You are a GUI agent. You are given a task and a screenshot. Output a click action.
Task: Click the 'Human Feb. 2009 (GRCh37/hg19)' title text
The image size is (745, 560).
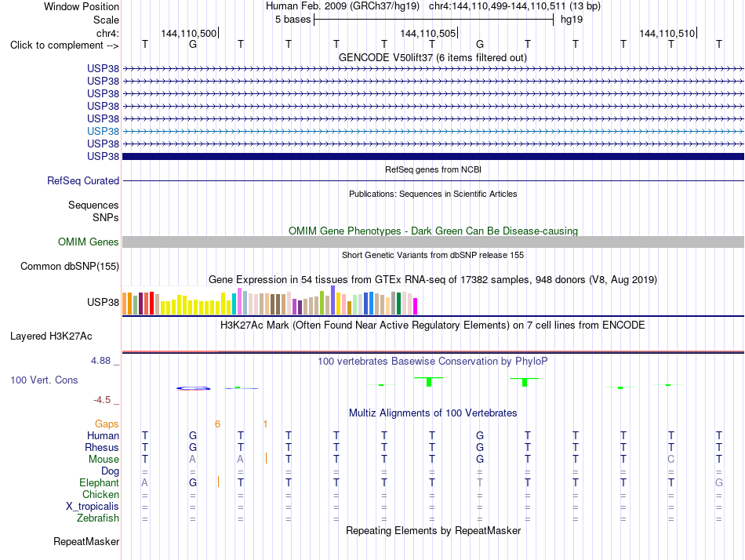click(x=343, y=6)
